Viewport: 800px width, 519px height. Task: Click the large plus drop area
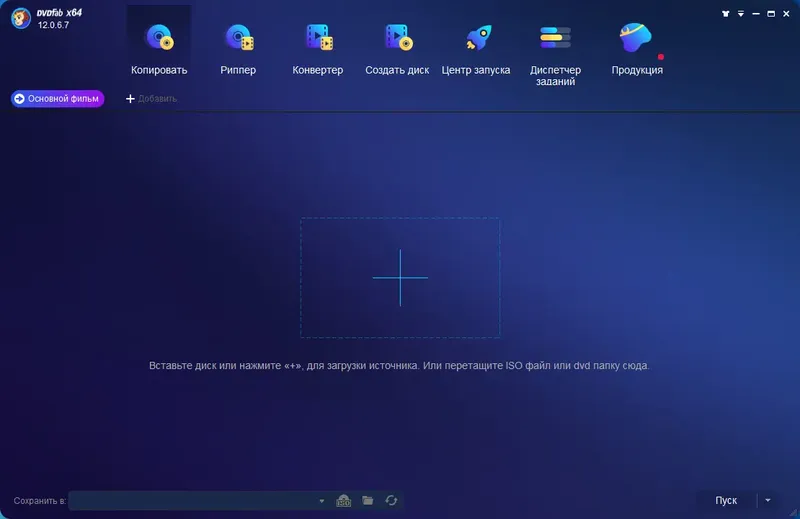click(x=400, y=278)
